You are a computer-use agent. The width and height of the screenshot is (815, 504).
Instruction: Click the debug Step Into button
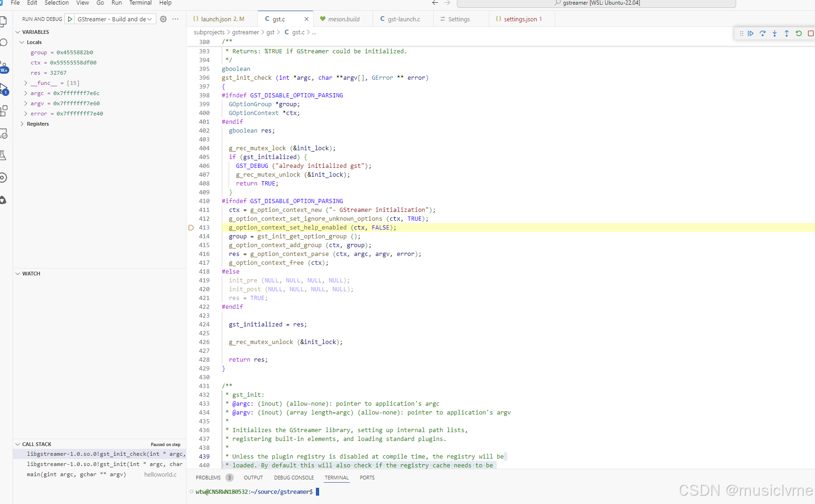(775, 33)
